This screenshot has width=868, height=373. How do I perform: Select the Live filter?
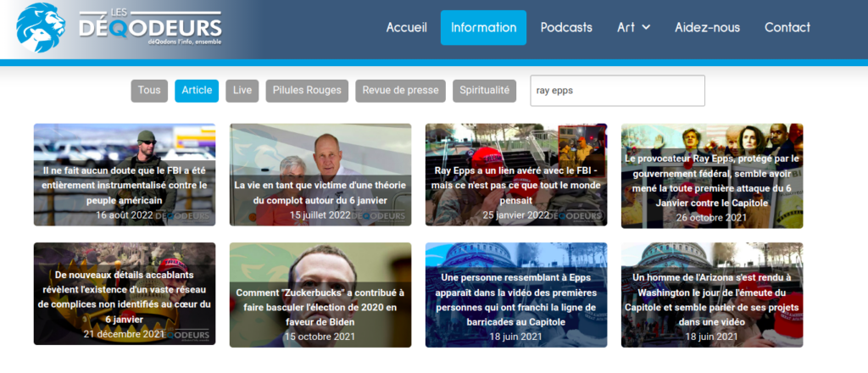[x=242, y=91]
